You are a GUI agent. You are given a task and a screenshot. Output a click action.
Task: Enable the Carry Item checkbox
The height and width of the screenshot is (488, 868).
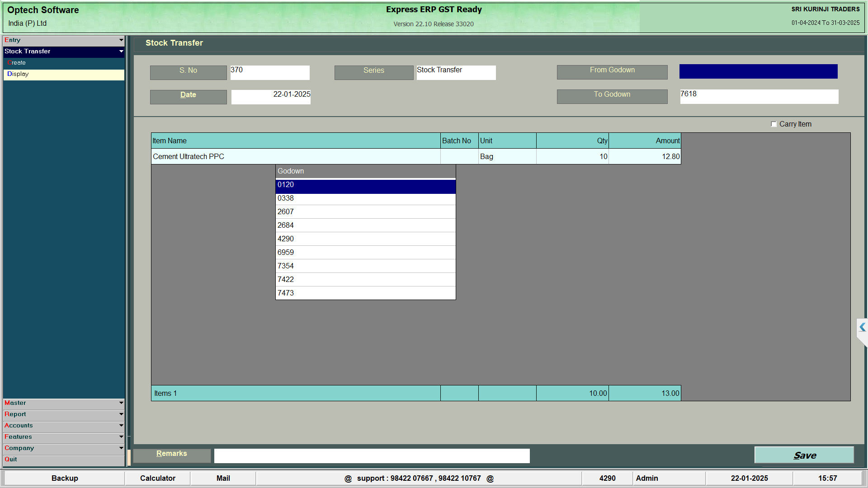tap(774, 124)
